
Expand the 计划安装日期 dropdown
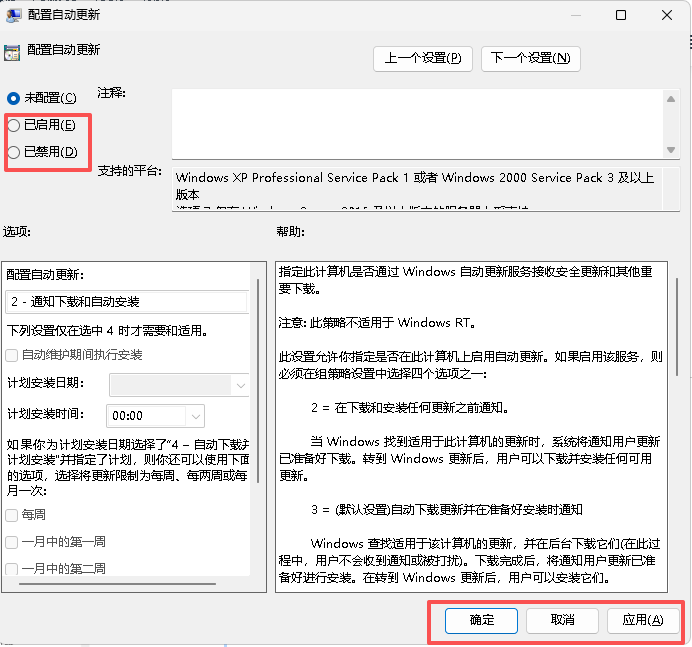(x=179, y=384)
